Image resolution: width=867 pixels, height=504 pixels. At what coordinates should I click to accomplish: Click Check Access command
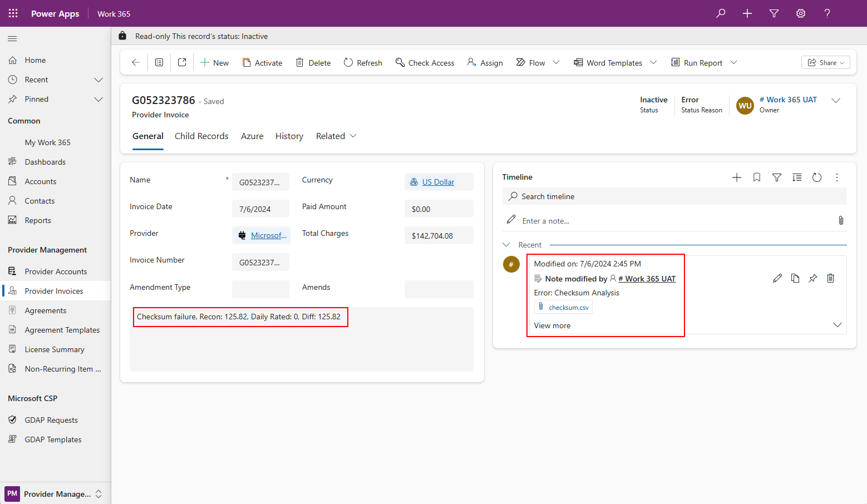(x=425, y=63)
